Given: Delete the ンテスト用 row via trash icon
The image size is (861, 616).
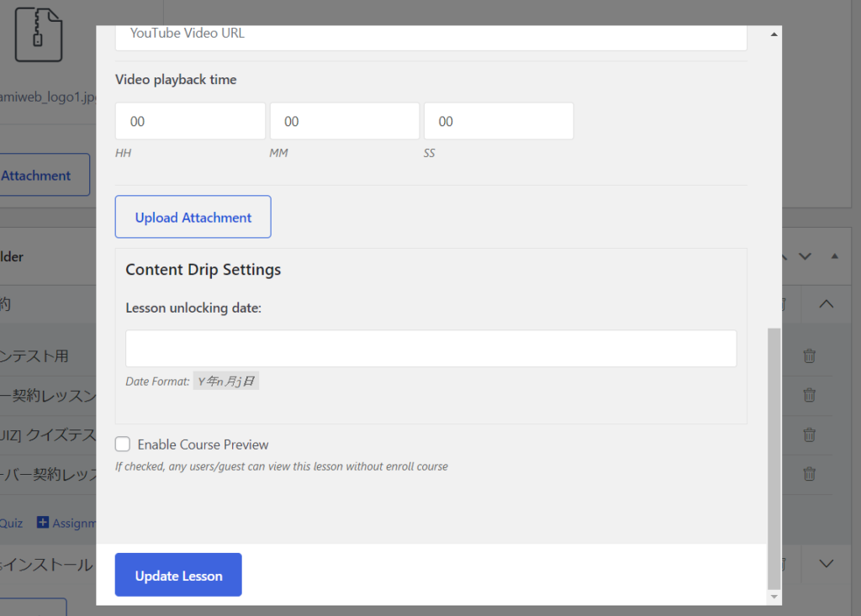Looking at the screenshot, I should pos(809,355).
